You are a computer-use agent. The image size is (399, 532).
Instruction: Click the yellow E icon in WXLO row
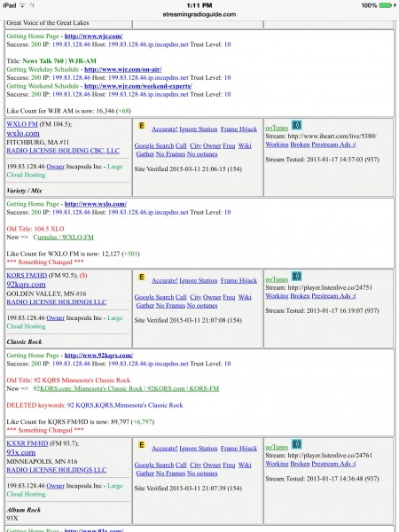tap(142, 126)
